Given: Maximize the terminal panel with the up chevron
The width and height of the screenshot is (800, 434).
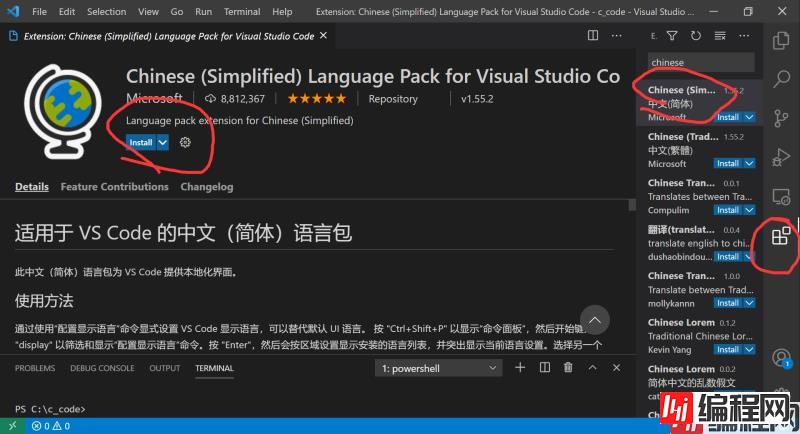Looking at the screenshot, I should tap(593, 368).
